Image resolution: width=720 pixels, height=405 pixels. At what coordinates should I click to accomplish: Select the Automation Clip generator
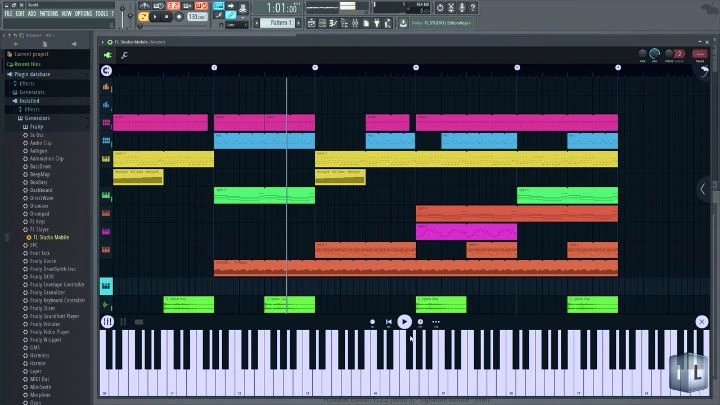click(x=46, y=158)
